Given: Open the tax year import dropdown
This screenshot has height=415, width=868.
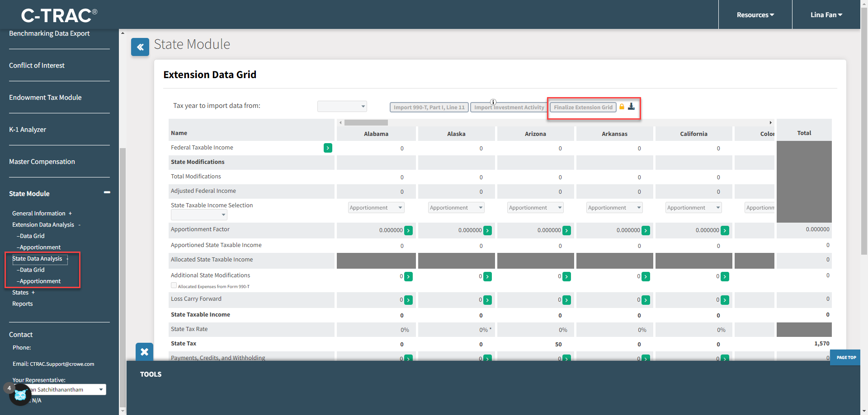Looking at the screenshot, I should pos(342,106).
